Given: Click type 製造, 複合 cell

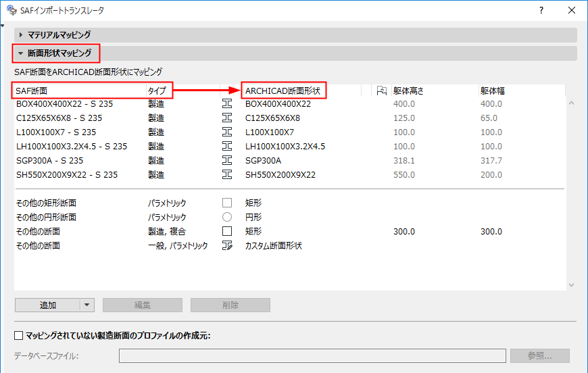Looking at the screenshot, I should 167,231.
